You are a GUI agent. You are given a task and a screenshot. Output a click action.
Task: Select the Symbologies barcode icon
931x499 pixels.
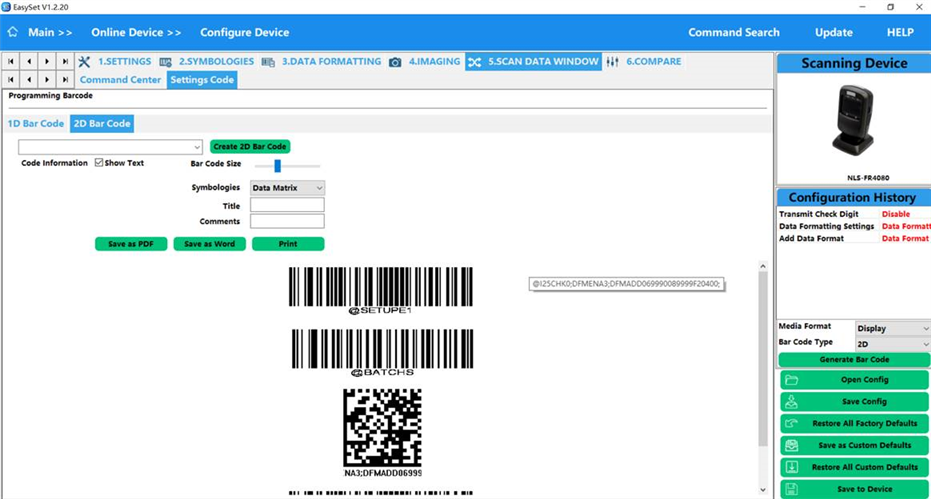click(x=165, y=62)
